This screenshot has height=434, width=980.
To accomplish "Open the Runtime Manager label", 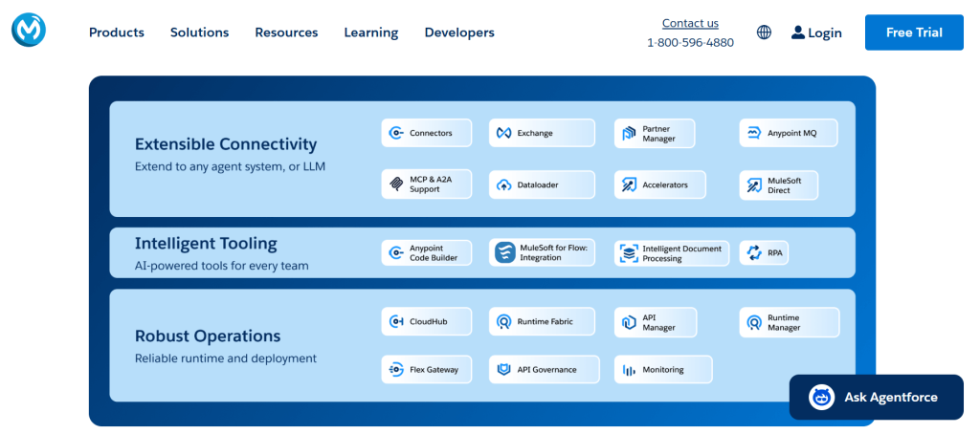I will [784, 323].
